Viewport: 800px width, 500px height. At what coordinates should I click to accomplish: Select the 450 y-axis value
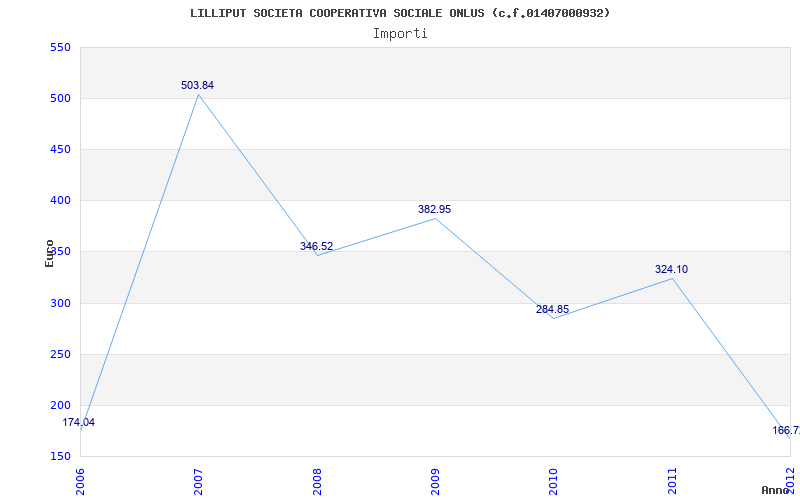[x=60, y=149]
